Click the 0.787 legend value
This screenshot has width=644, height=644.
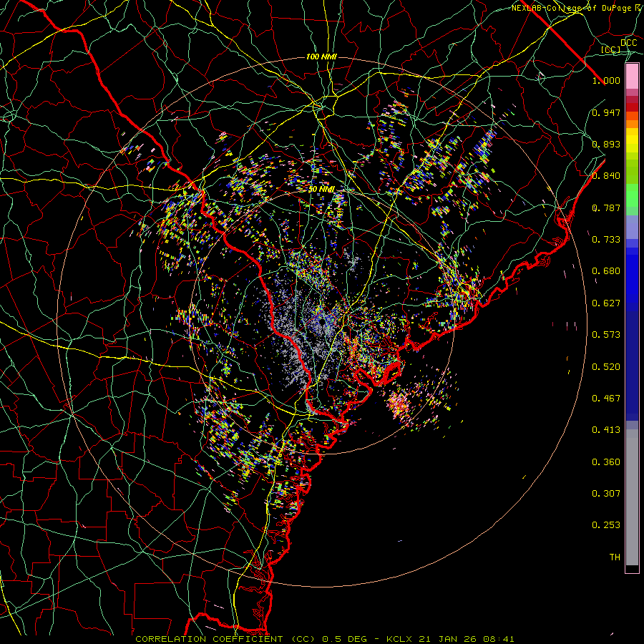(x=606, y=208)
